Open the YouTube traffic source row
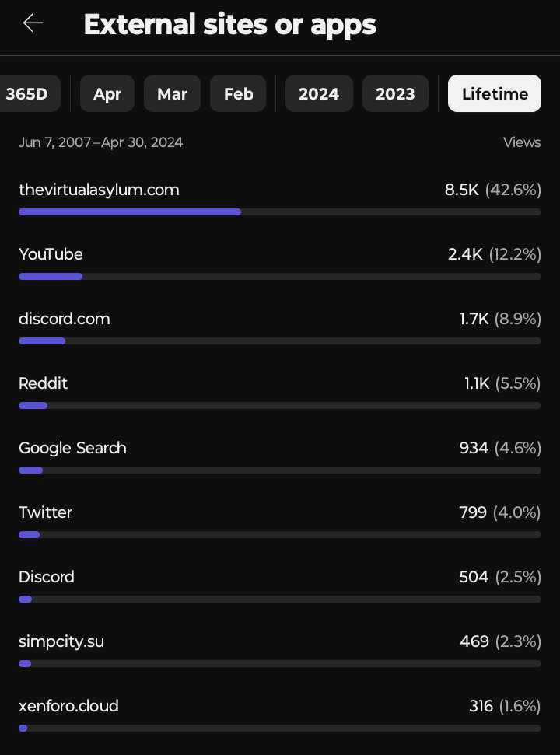Screen dimensions: 560x755 point(280,262)
